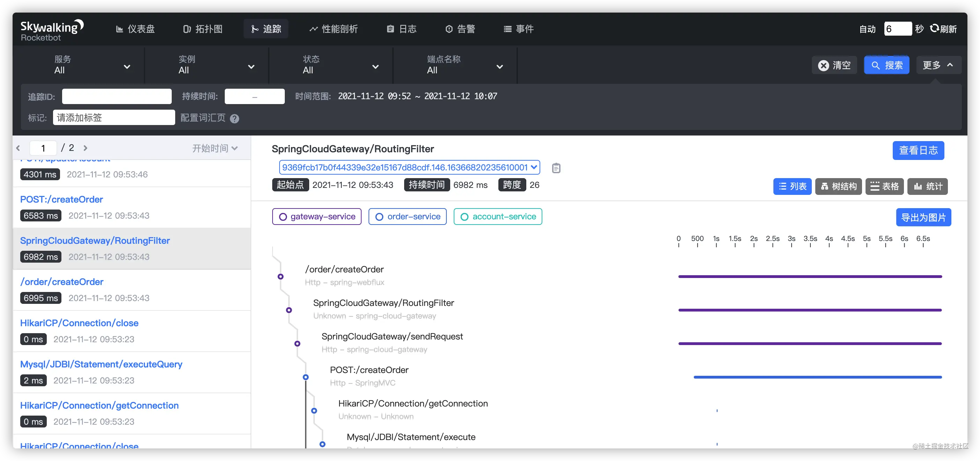Copy trace ID with clipboard icon
The height and width of the screenshot is (461, 980).
tap(556, 168)
